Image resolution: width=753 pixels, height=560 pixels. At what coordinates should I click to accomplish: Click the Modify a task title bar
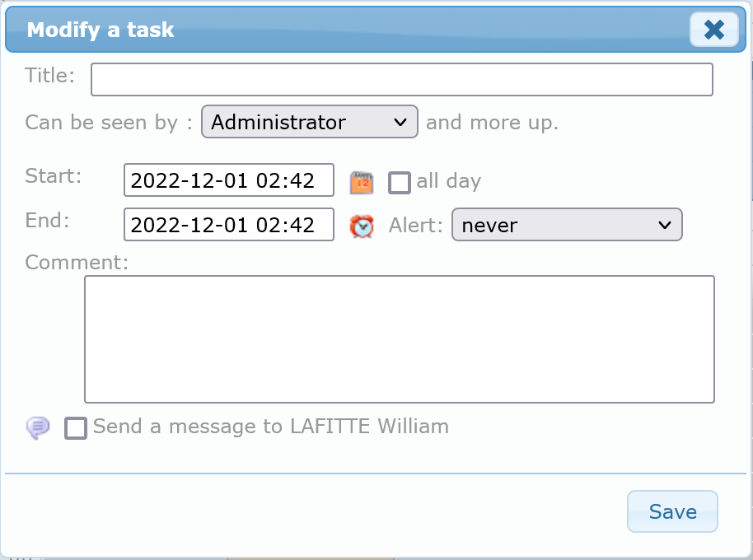tap(330, 30)
